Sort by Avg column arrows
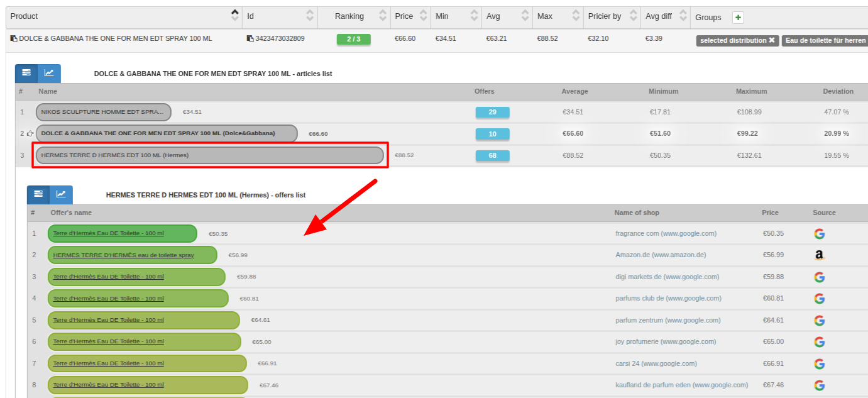This screenshot has height=398, width=868. [x=525, y=16]
